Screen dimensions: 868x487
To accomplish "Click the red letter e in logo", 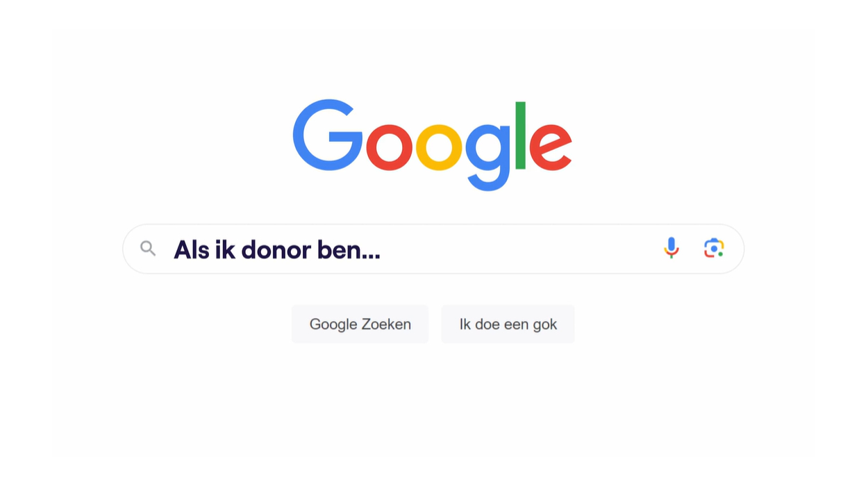I will [x=551, y=147].
